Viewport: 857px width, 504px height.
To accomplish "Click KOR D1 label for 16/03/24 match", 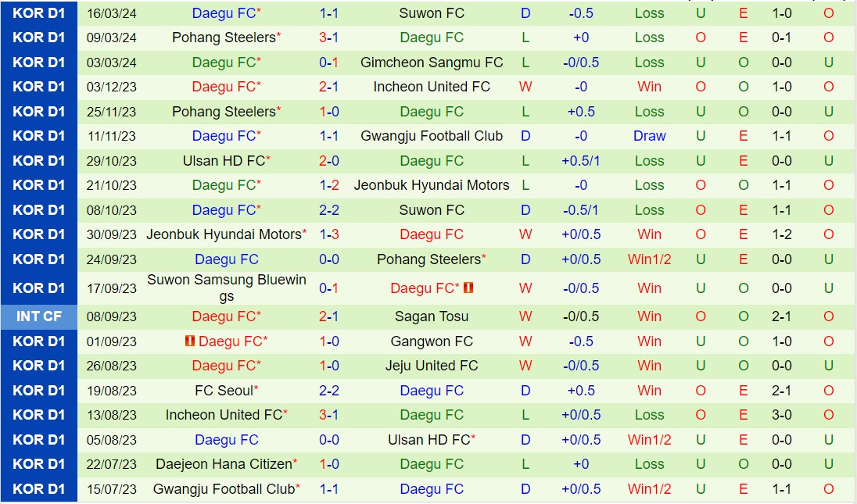I will click(39, 13).
